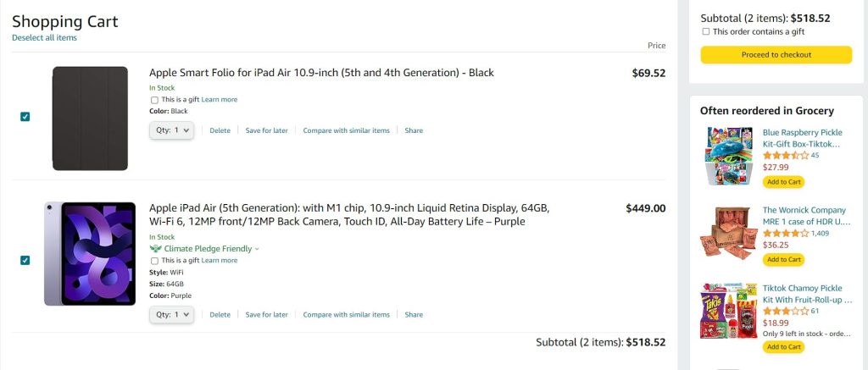Screen dimensions: 868x370
Task: Click the Smart Folio product image
Action: 90,118
